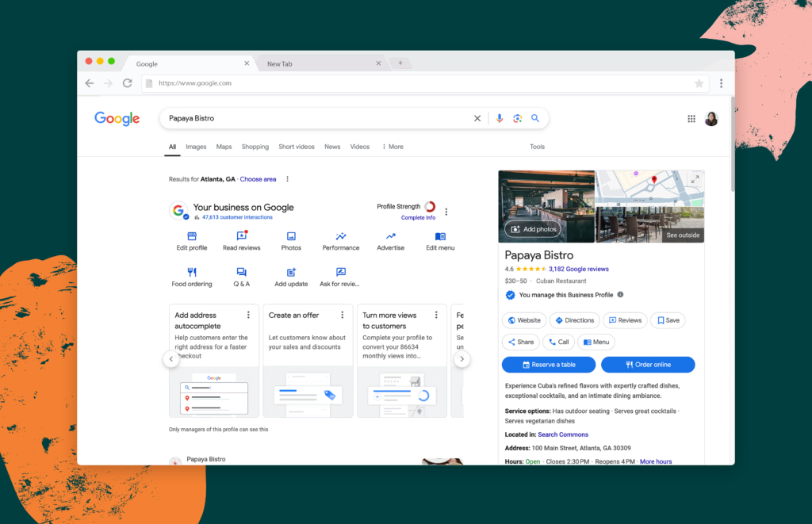The height and width of the screenshot is (524, 812).
Task: Select the Images search tab
Action: pos(196,147)
